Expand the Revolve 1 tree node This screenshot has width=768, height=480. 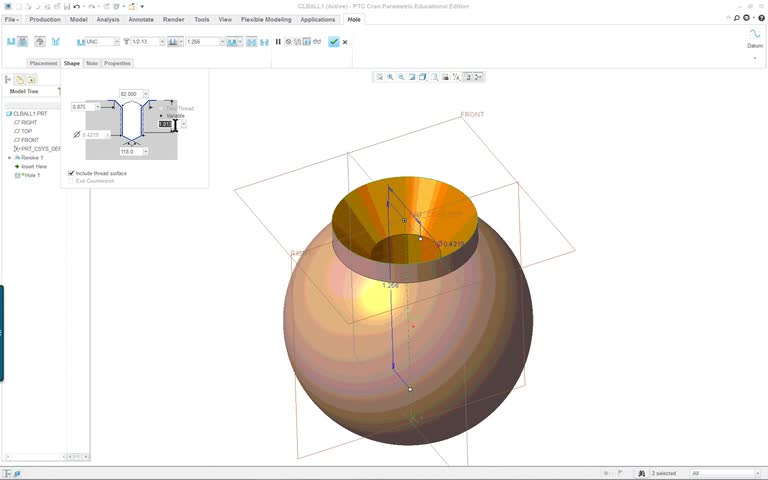[x=9, y=158]
